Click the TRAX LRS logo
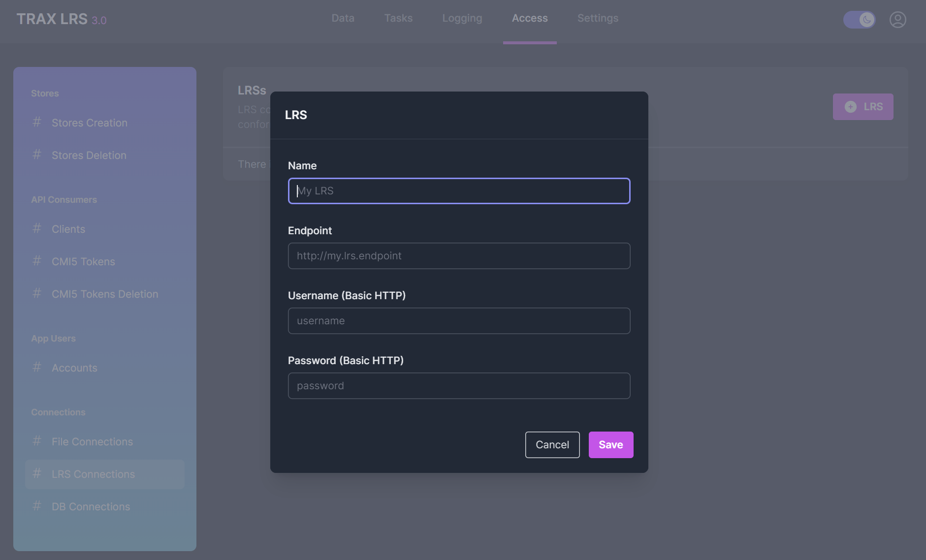 [x=61, y=19]
